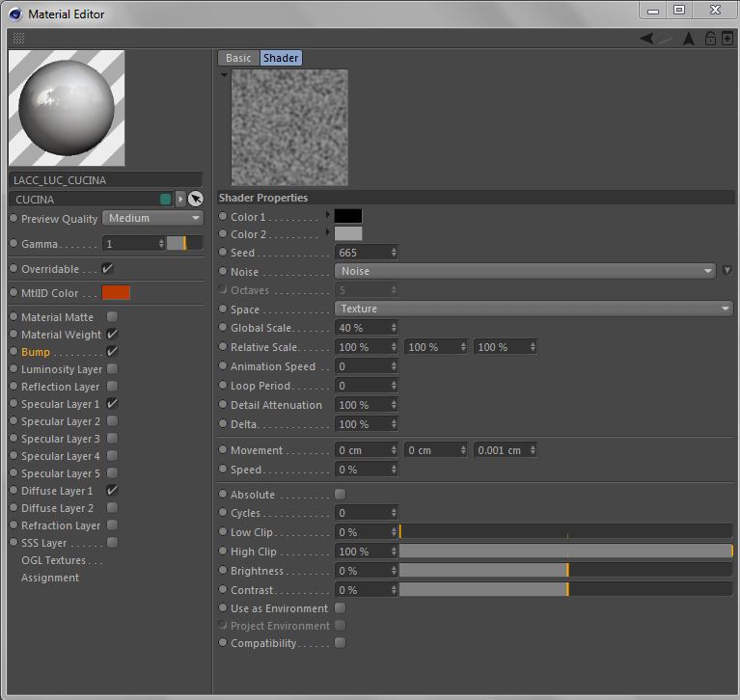This screenshot has height=700, width=740.
Task: Click the small arrow button beside CUCINA
Action: (180, 200)
